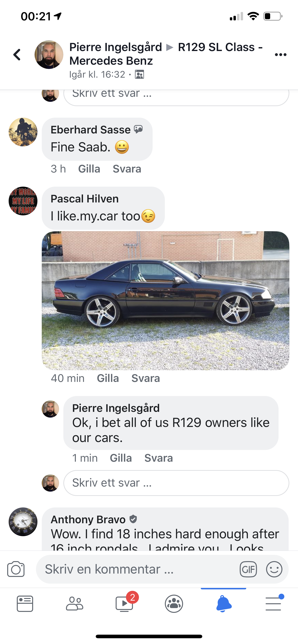This screenshot has width=298, height=644.
Task: Select the Notifications bell tab
Action: pyautogui.click(x=224, y=604)
